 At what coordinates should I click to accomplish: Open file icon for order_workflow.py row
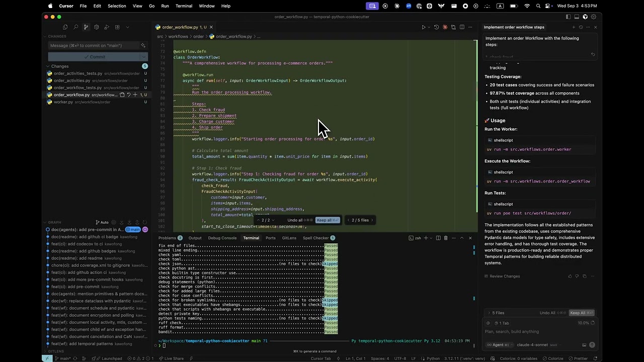[x=122, y=95]
